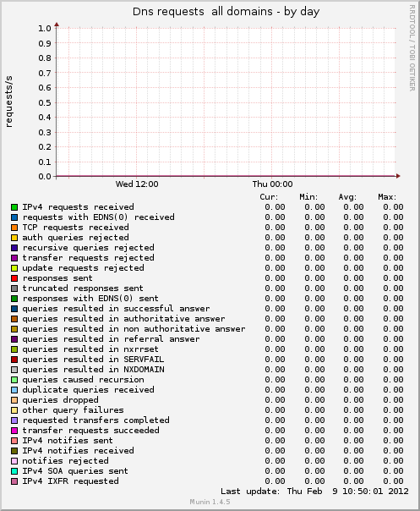Click the blue swatch for requests with EDNS(0) received
The image size is (420, 511).
coord(14,217)
